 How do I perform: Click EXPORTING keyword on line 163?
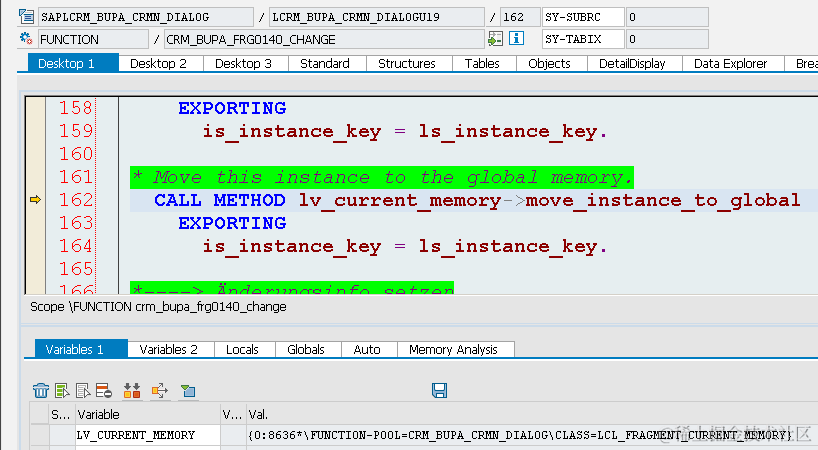tap(232, 223)
